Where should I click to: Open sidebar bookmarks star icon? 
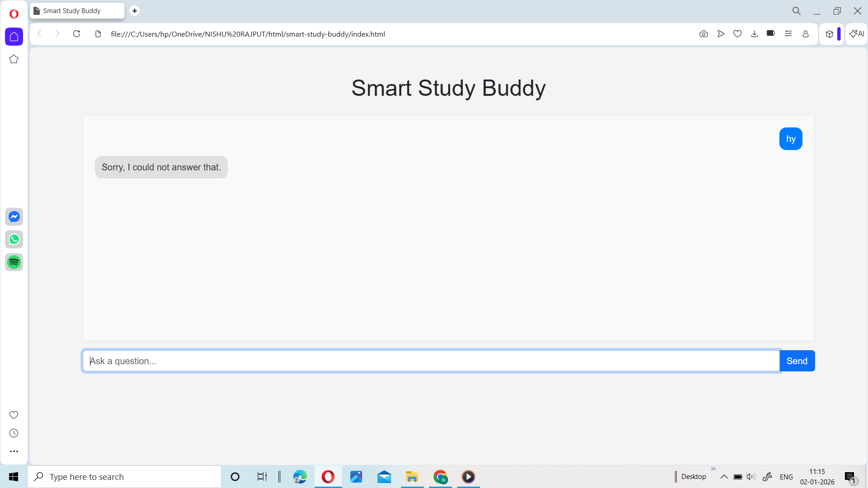14,59
